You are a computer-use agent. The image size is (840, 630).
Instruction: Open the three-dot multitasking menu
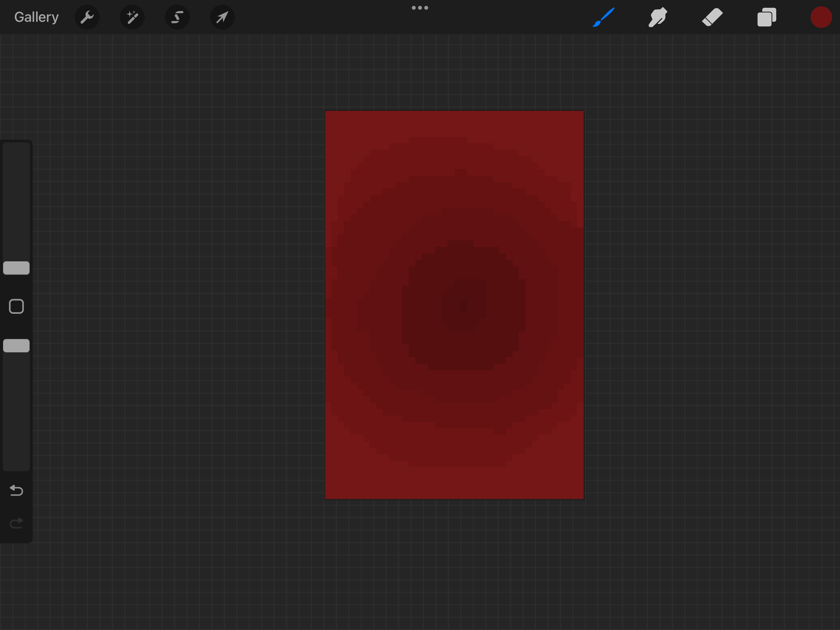tap(420, 8)
